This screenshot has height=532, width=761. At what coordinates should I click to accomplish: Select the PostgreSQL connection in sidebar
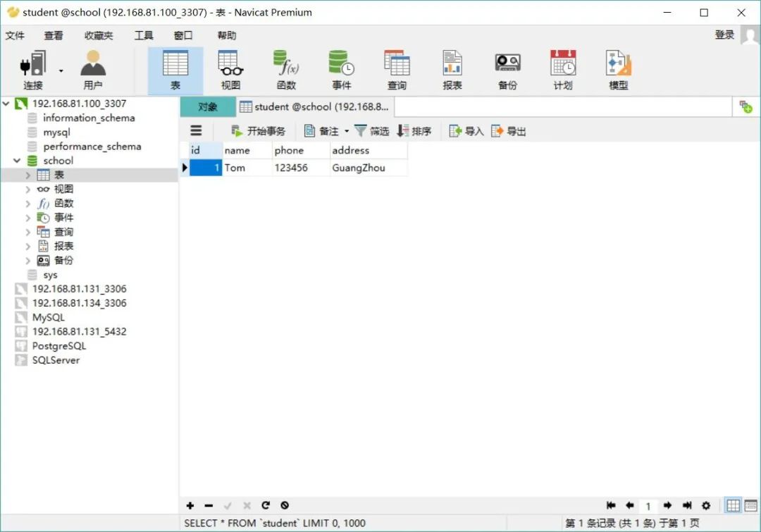58,346
